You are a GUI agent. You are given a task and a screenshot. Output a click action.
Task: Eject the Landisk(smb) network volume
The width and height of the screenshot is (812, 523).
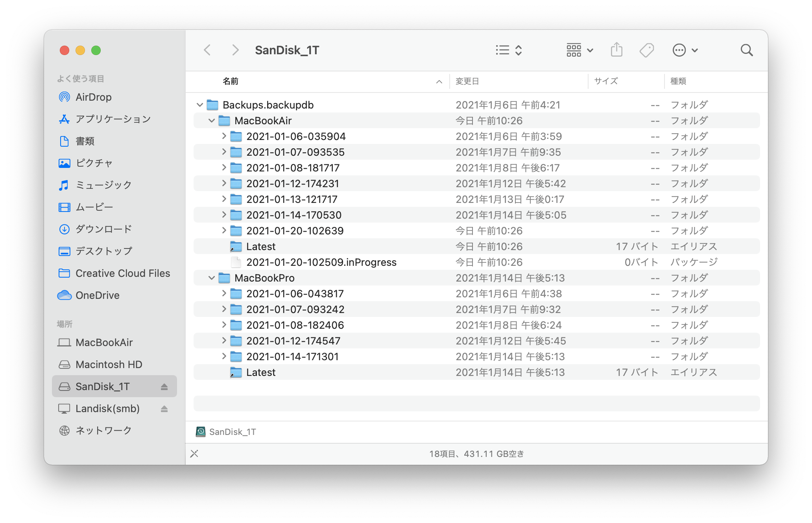(164, 409)
